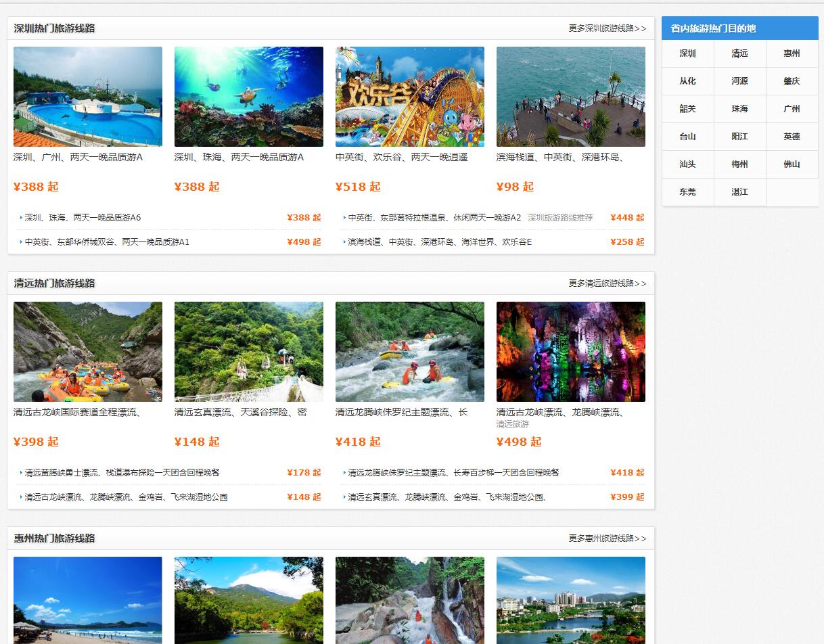Select 广州 in the destination sidebar
This screenshot has height=644, width=824.
click(792, 109)
